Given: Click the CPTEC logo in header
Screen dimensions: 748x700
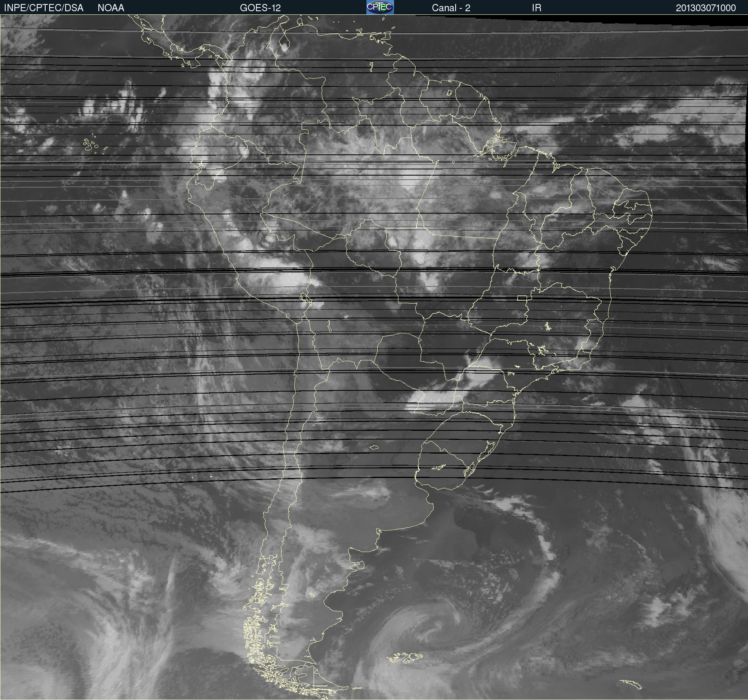Looking at the screenshot, I should click(380, 7).
